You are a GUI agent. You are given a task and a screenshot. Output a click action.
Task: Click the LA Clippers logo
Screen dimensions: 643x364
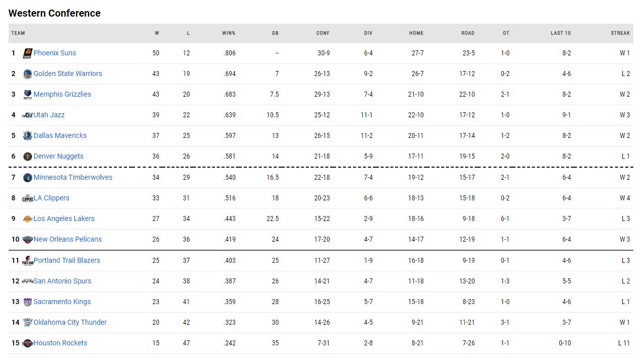coord(27,198)
